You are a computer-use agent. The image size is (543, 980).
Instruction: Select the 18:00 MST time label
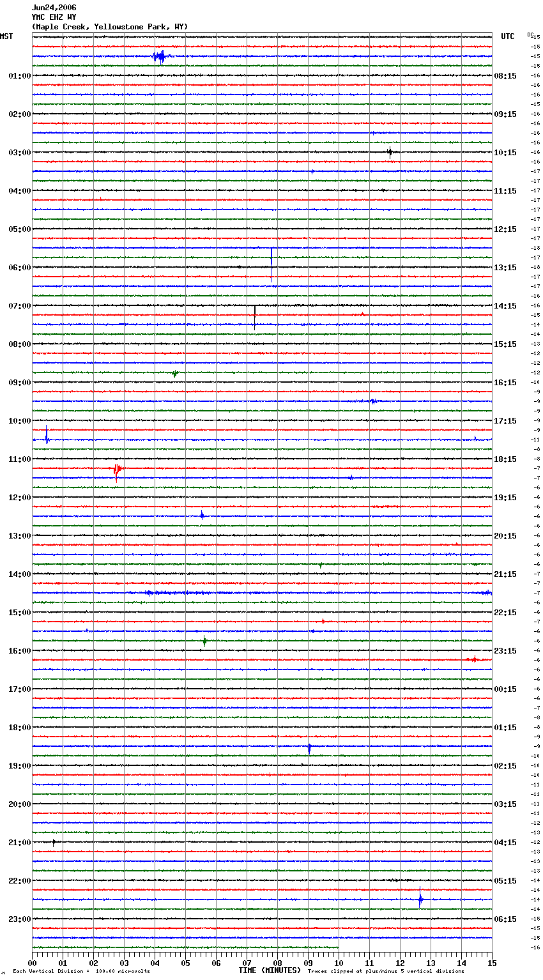(20, 728)
